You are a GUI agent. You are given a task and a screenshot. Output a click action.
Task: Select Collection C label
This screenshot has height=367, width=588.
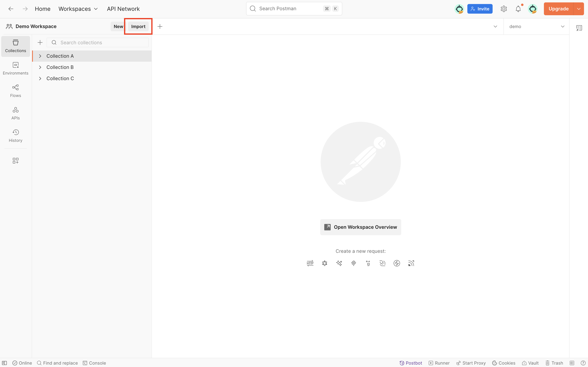[60, 78]
